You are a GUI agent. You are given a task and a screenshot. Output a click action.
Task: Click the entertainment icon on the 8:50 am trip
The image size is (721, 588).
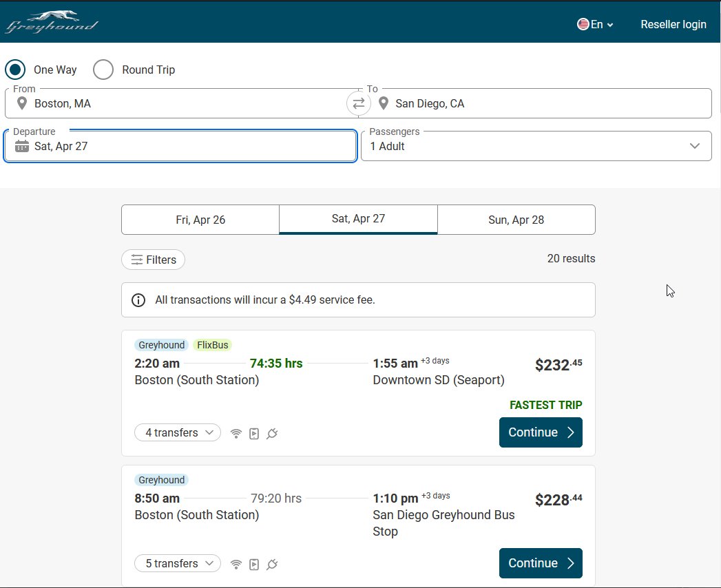[x=254, y=564]
